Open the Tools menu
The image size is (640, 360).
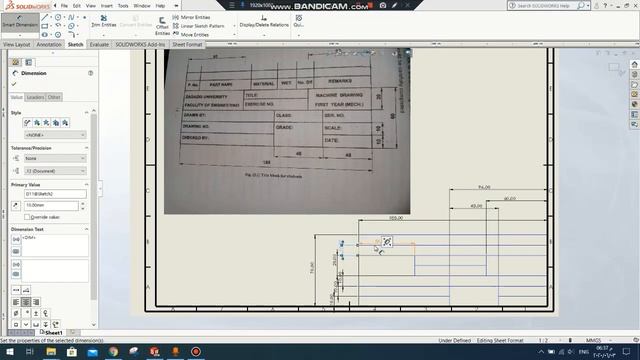[x=123, y=6]
